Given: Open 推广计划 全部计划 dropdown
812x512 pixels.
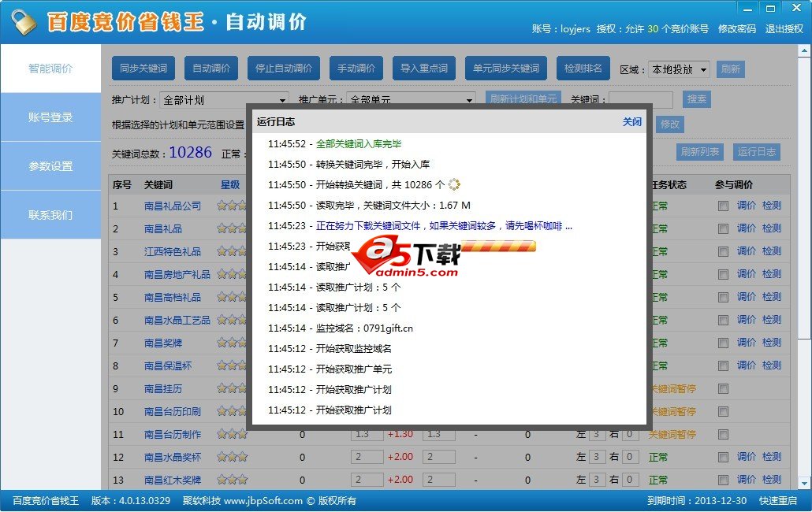Looking at the screenshot, I should tap(224, 100).
